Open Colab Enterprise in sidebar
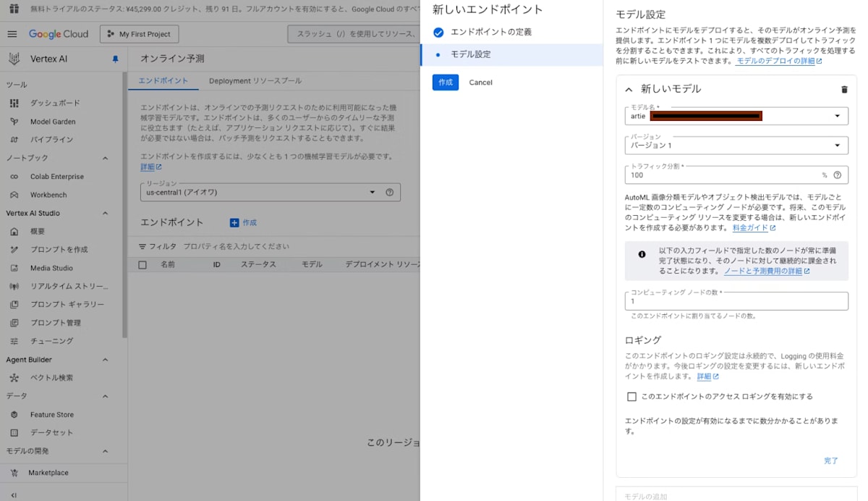The image size is (868, 501). tap(57, 177)
